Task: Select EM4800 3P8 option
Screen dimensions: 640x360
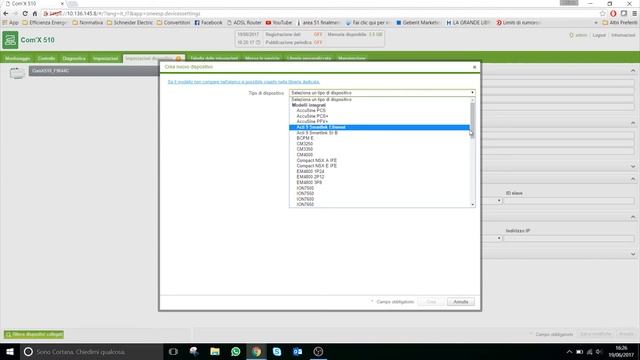Action: tap(379, 182)
